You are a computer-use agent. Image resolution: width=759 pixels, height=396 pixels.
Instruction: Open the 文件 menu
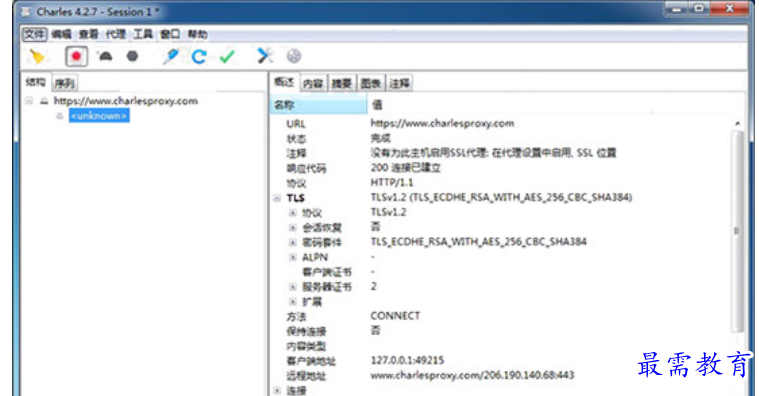[x=34, y=34]
